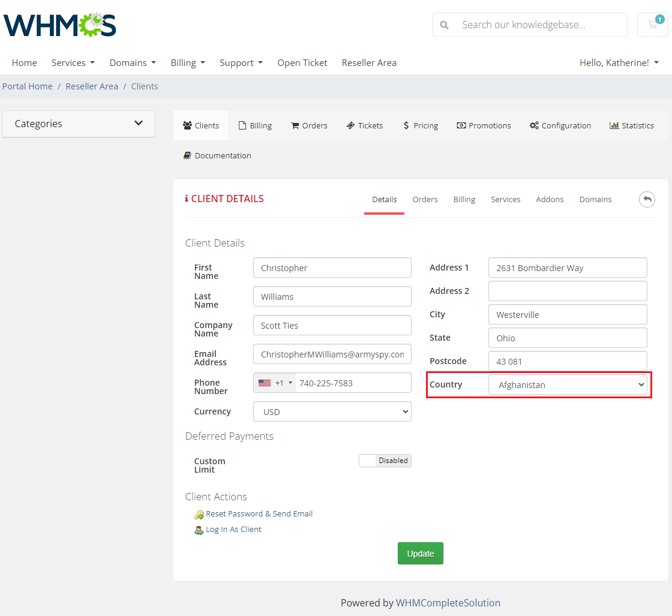Open the Orders tab with cart icon
This screenshot has height=616, width=672.
(309, 125)
